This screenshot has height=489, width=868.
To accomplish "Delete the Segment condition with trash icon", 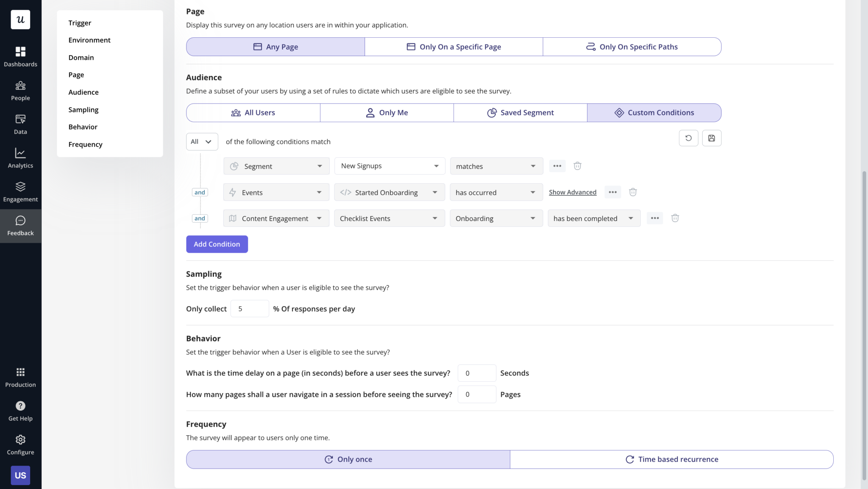I will click(x=577, y=166).
